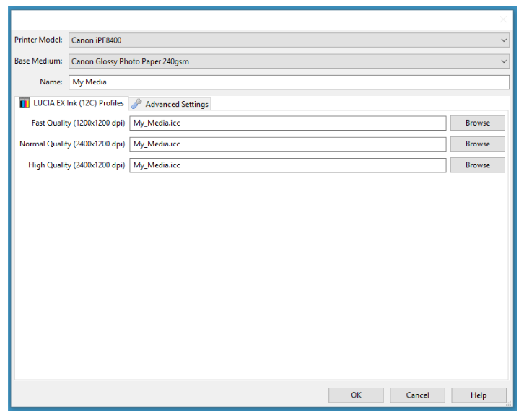Click the Normal Quality profile path field
The width and height of the screenshot is (524, 420).
(288, 144)
